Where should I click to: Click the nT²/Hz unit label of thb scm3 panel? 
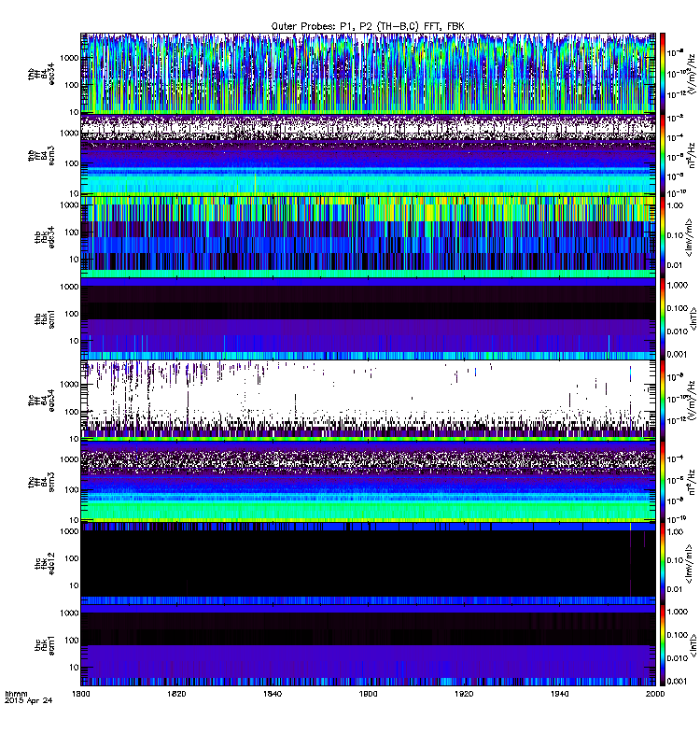click(x=693, y=155)
